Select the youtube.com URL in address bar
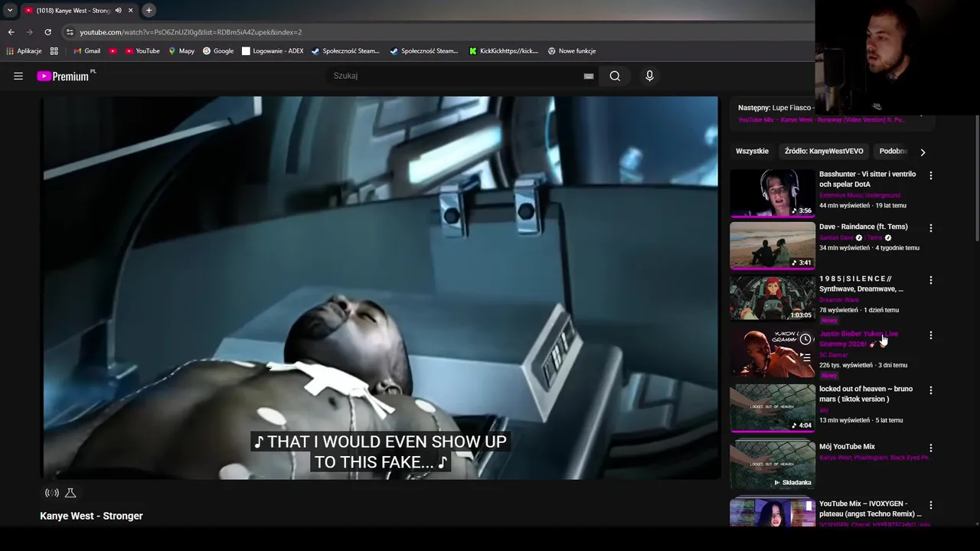This screenshot has width=980, height=551. [x=191, y=32]
